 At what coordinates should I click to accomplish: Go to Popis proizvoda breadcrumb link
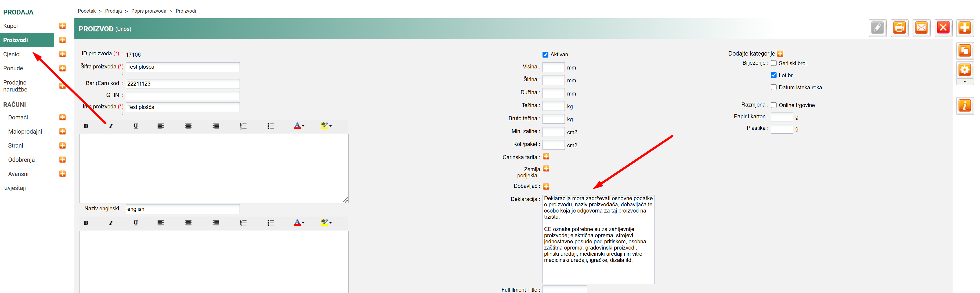[x=148, y=11]
